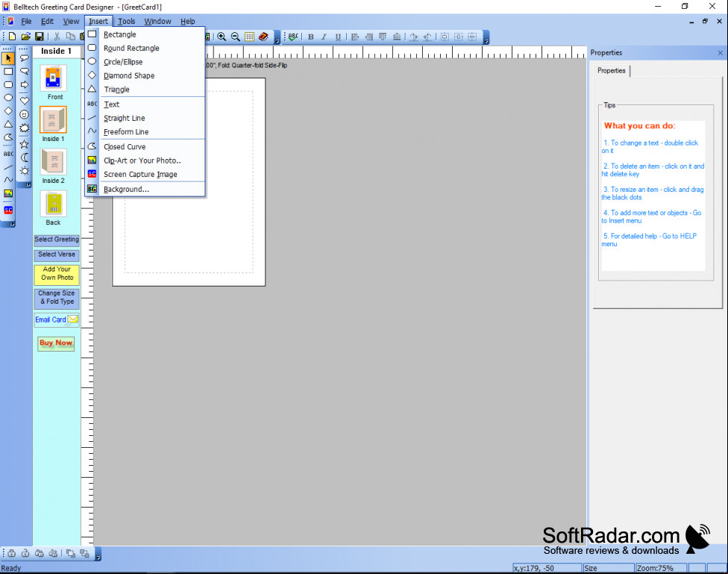Image resolution: width=728 pixels, height=574 pixels.
Task: Choose Circle/Ellipse from Insert menu
Action: point(145,62)
